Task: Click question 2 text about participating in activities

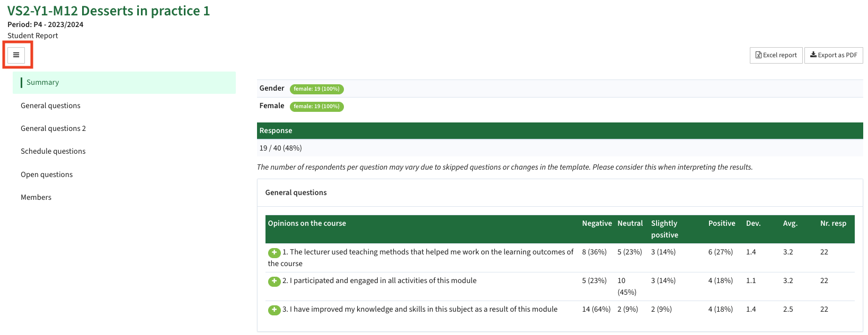Action: click(x=379, y=280)
